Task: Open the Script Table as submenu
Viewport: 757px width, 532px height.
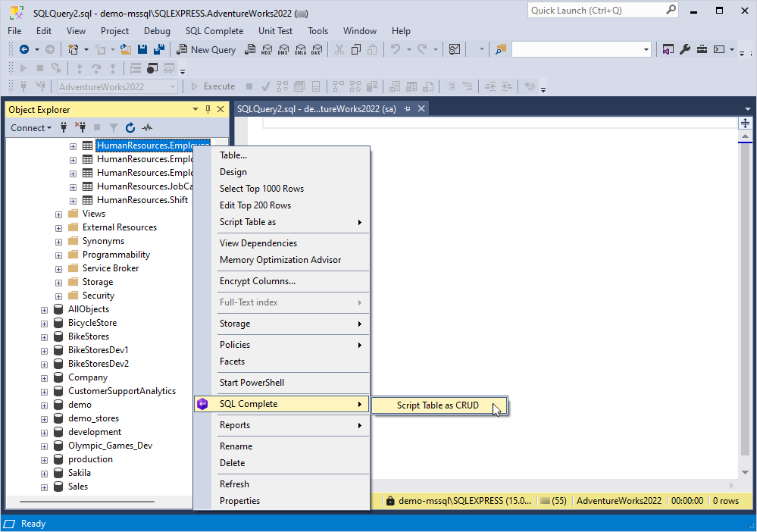Action: [281, 222]
